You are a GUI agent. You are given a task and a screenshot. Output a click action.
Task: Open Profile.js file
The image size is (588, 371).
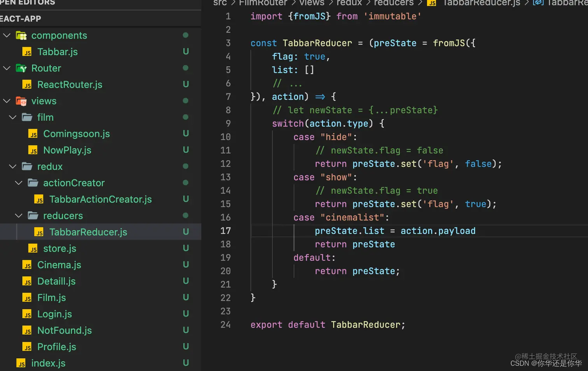(57, 346)
